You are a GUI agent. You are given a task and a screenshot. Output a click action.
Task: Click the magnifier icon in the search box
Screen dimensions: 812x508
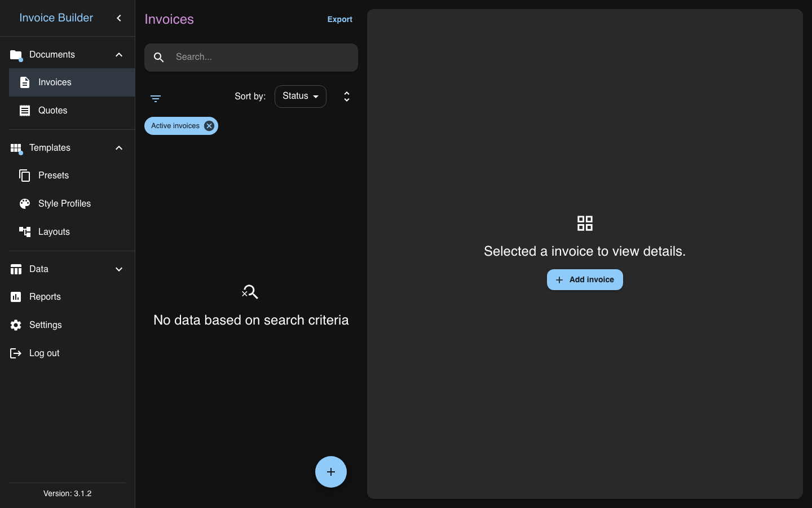click(159, 58)
